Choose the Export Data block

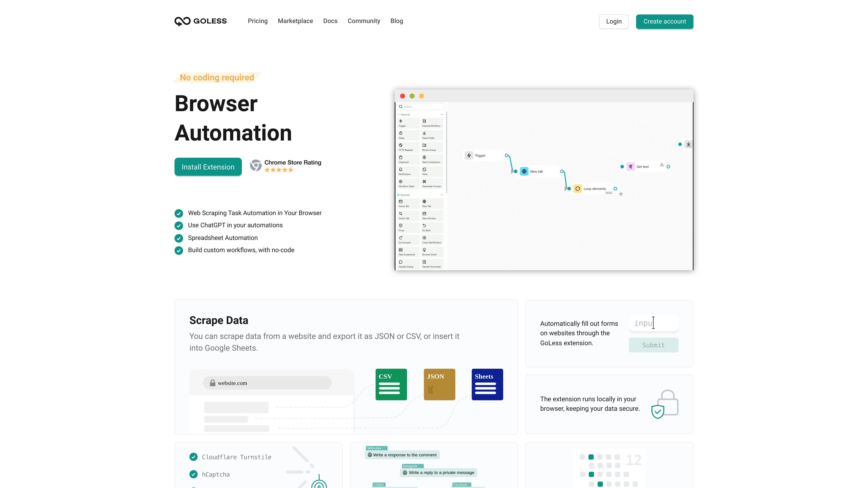pyautogui.click(x=432, y=135)
